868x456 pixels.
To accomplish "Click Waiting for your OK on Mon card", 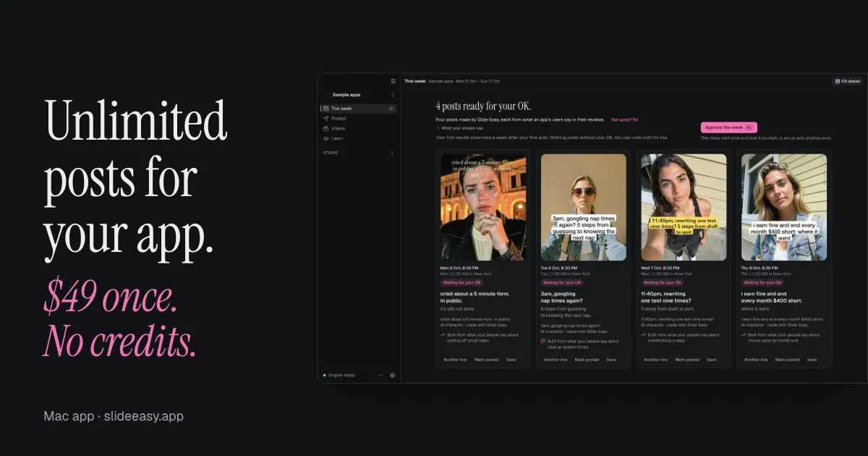I will tap(461, 282).
